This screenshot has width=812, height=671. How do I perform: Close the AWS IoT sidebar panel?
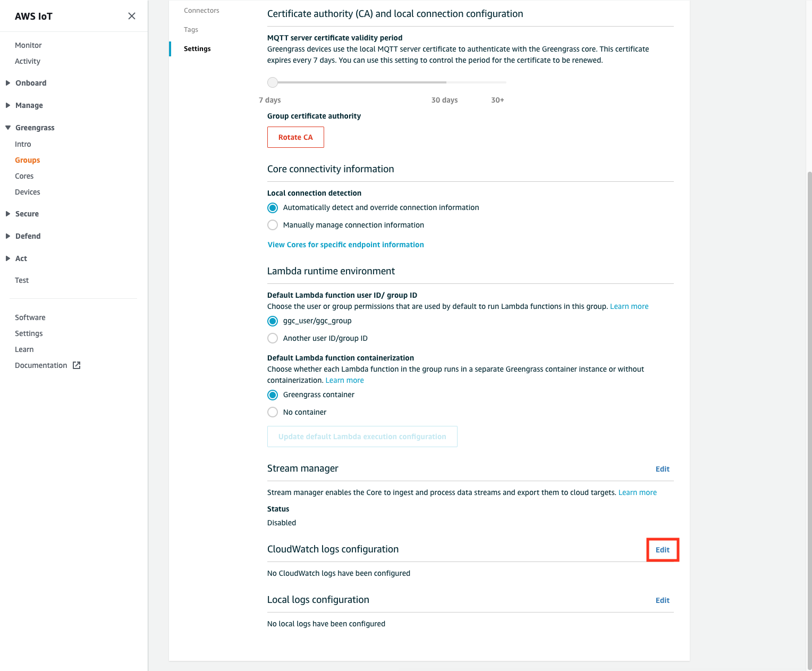click(132, 16)
